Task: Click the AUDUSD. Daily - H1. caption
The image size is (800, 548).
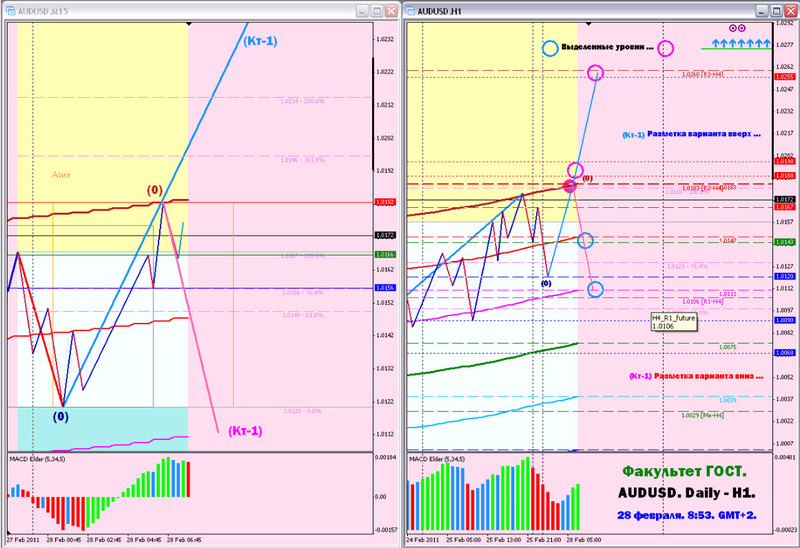Action: [687, 493]
